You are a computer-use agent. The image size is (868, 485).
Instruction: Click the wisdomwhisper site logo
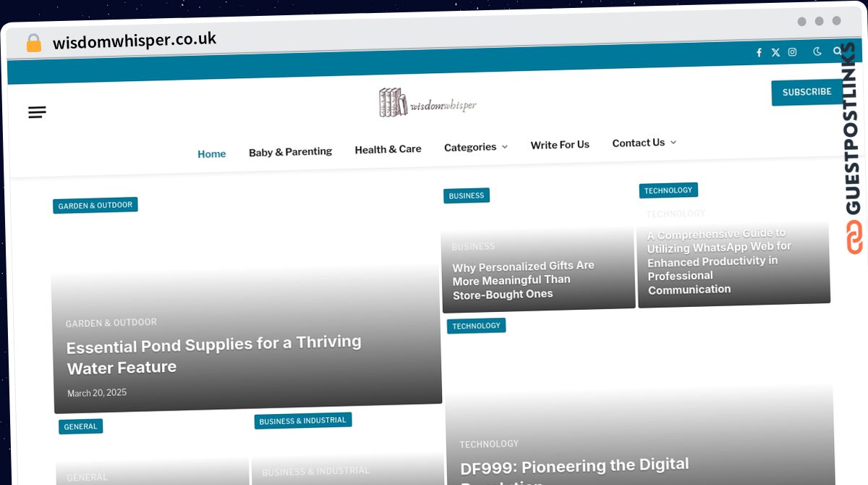click(427, 103)
